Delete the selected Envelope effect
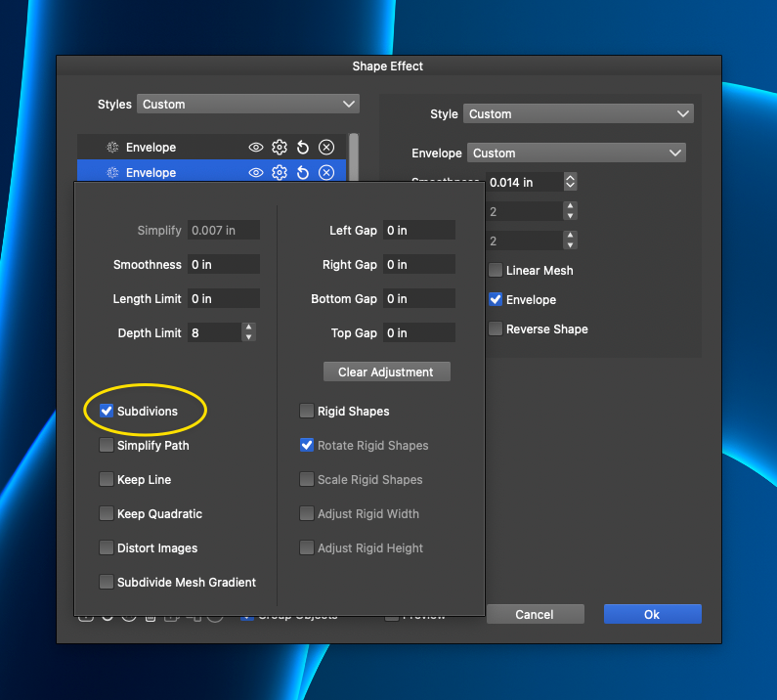 pyautogui.click(x=326, y=173)
